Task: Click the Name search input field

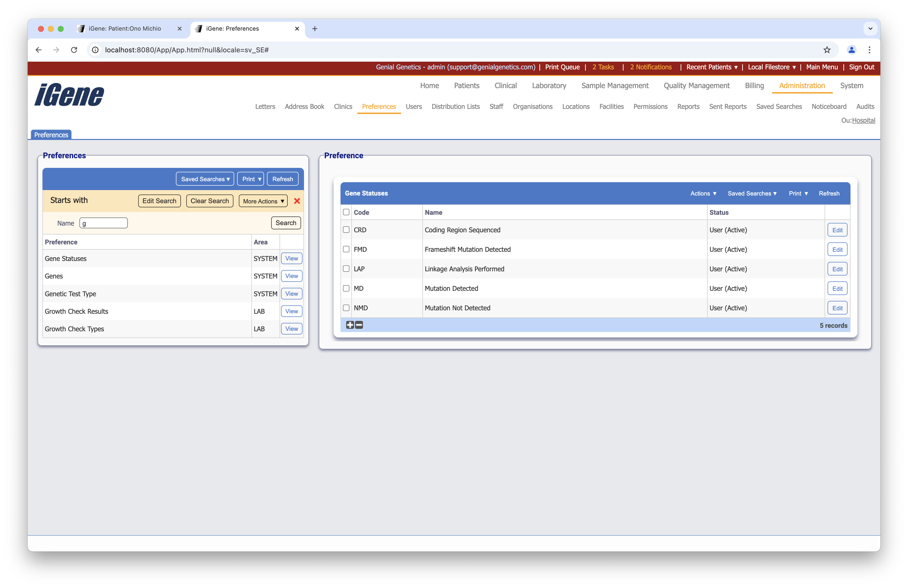Action: [x=103, y=223]
